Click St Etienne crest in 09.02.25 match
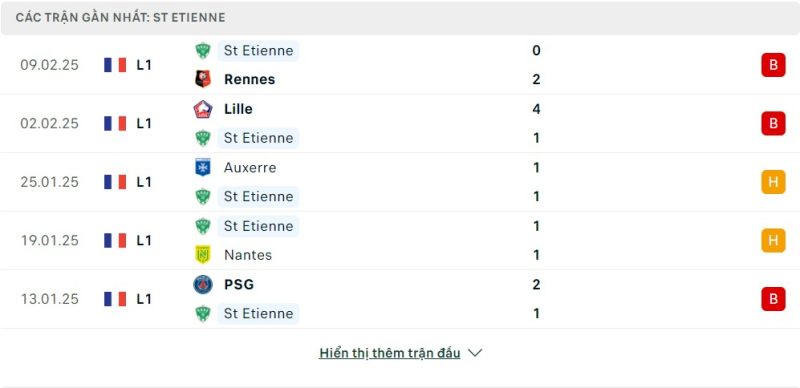Screen dimensions: 800x388 [x=203, y=51]
